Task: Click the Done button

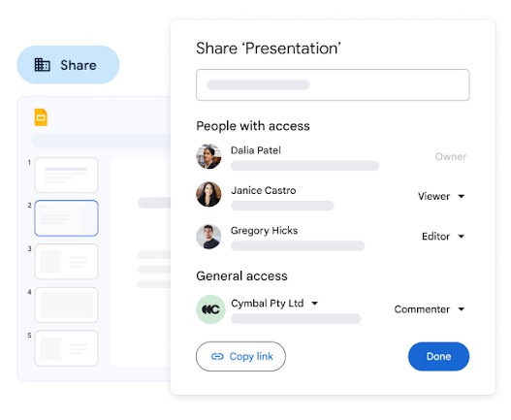Action: tap(438, 356)
